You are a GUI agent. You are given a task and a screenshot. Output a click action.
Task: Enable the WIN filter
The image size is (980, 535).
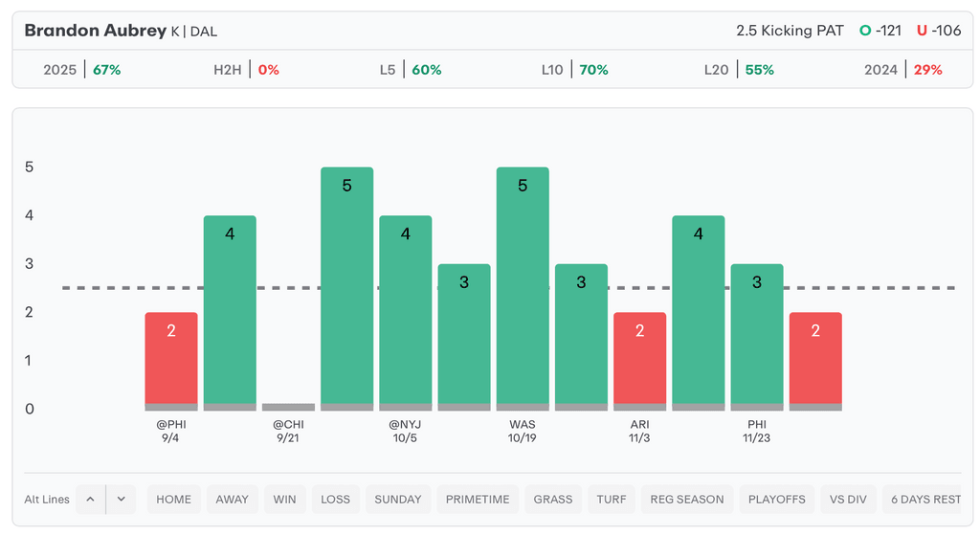(284, 499)
